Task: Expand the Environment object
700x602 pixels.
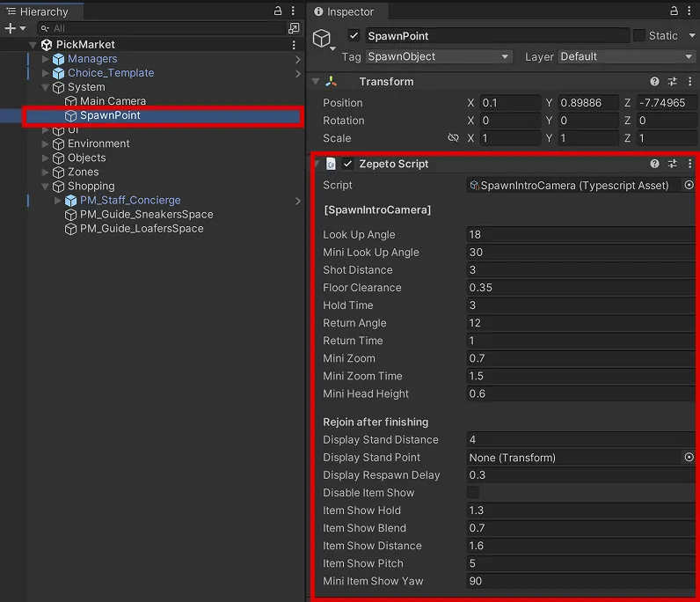Action: (x=45, y=144)
